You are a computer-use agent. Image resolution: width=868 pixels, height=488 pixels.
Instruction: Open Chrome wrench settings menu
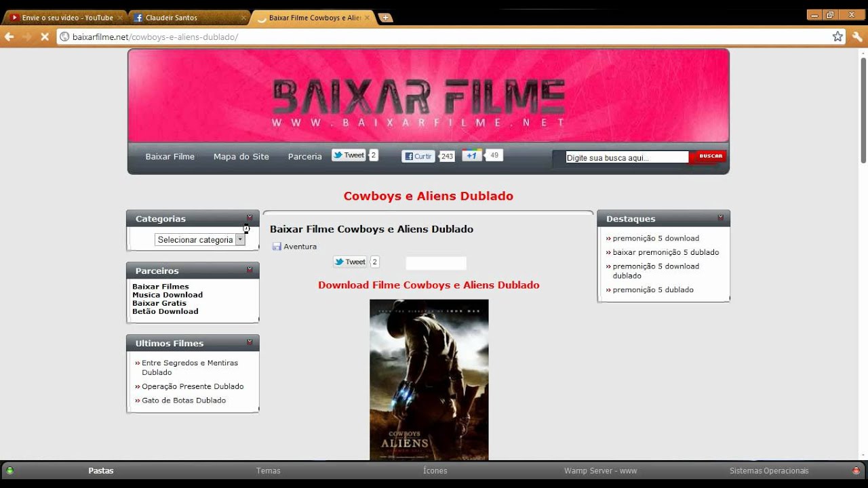(x=858, y=37)
